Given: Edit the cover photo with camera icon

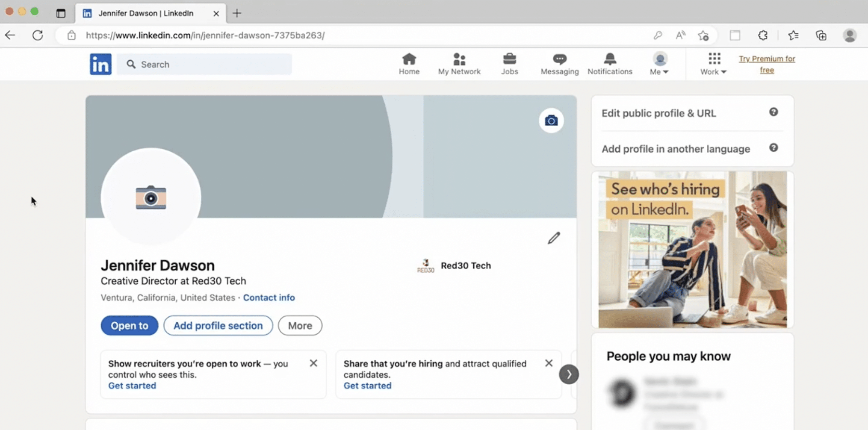Looking at the screenshot, I should (x=551, y=121).
